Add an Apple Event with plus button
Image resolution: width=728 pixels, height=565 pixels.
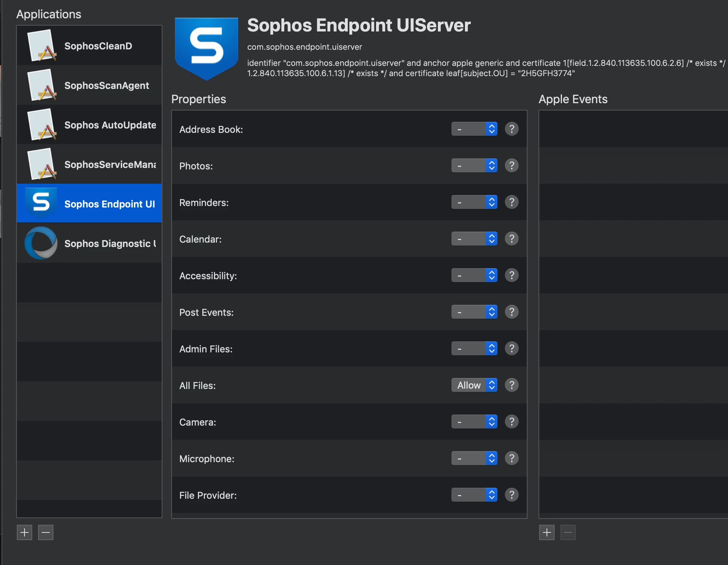(x=547, y=532)
